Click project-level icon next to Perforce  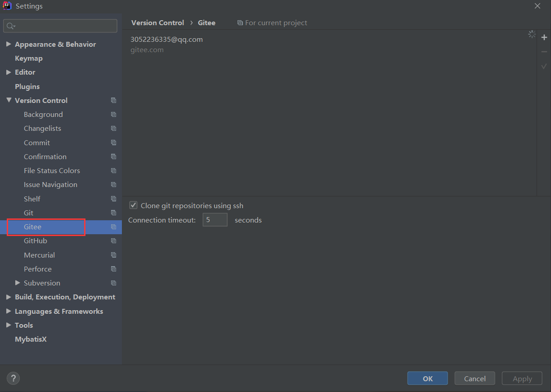113,269
